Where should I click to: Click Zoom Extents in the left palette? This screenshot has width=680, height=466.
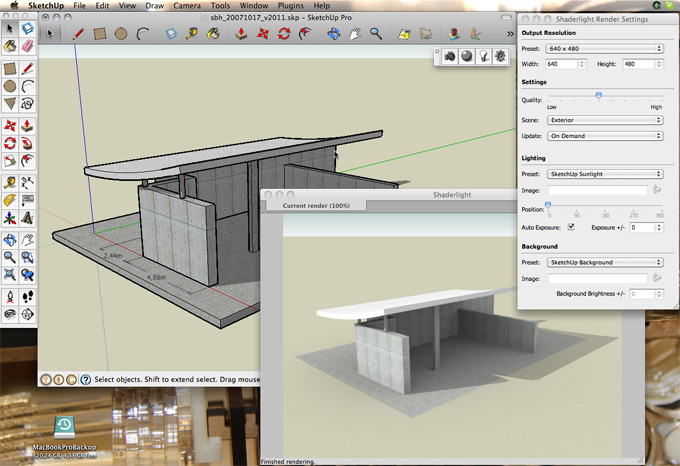[10, 275]
